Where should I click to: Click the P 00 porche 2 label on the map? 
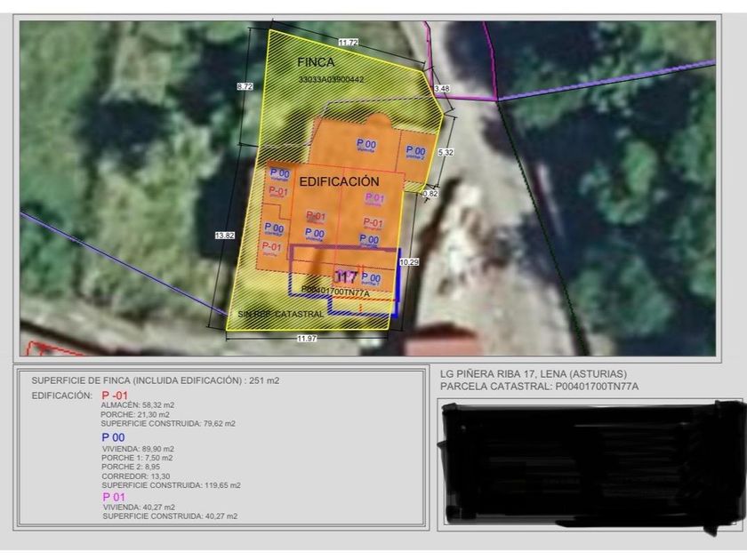coord(415,152)
